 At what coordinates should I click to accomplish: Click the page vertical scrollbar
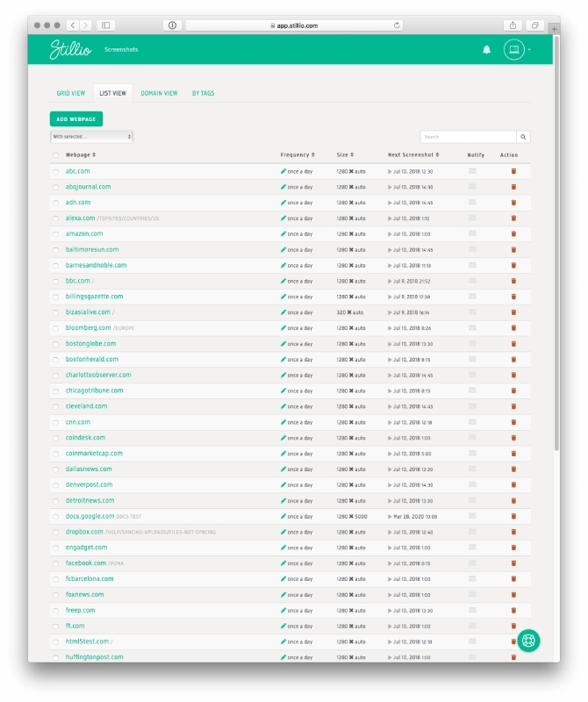click(x=556, y=244)
